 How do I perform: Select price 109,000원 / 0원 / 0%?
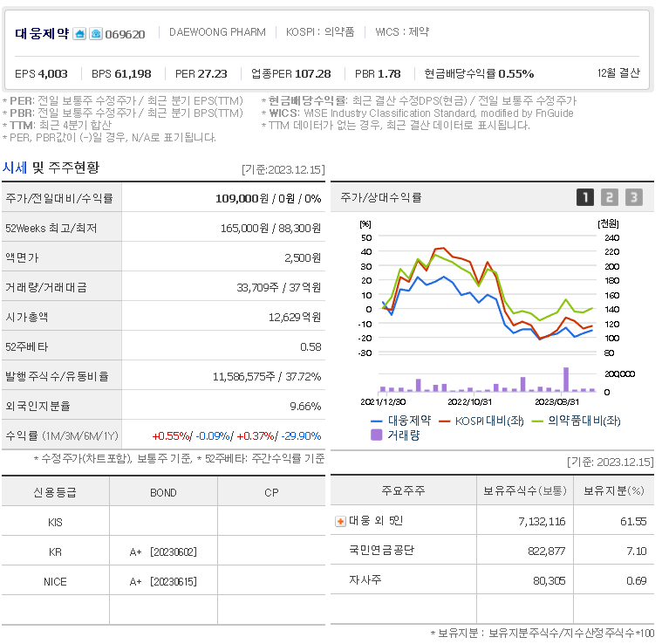269,198
